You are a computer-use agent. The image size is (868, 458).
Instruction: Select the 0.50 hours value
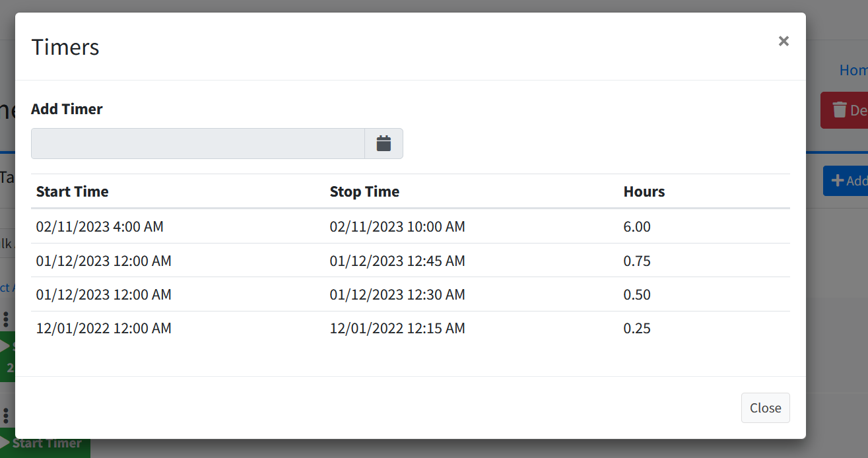point(637,294)
